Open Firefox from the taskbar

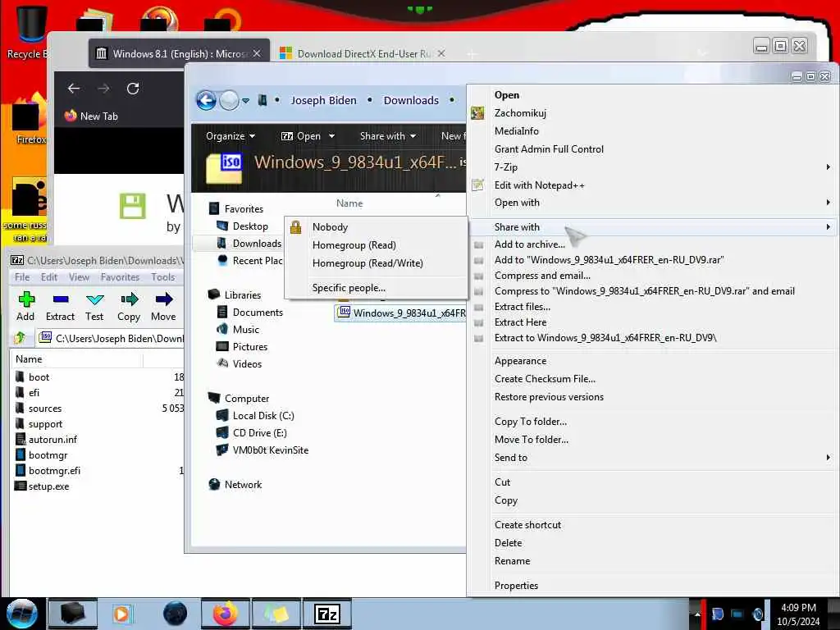click(x=226, y=614)
